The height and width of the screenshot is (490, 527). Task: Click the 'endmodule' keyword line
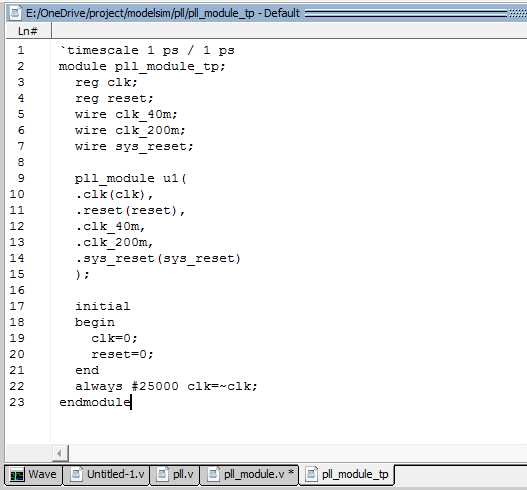(x=95, y=402)
